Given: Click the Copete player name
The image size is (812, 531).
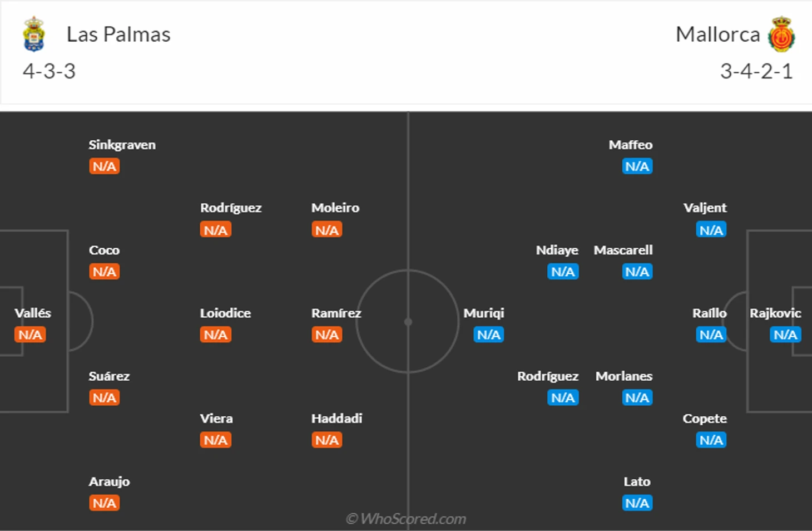Looking at the screenshot, I should click(705, 419).
